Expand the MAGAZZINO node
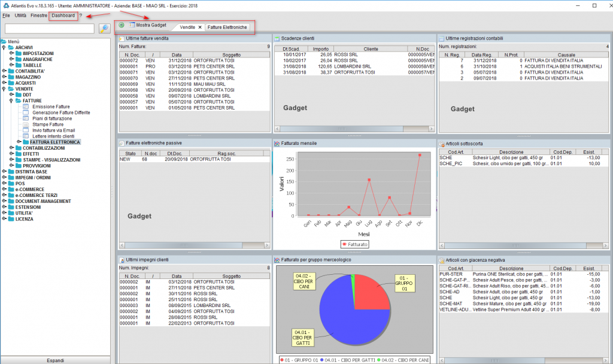Screen dimensions: 613x364 pos(5,77)
